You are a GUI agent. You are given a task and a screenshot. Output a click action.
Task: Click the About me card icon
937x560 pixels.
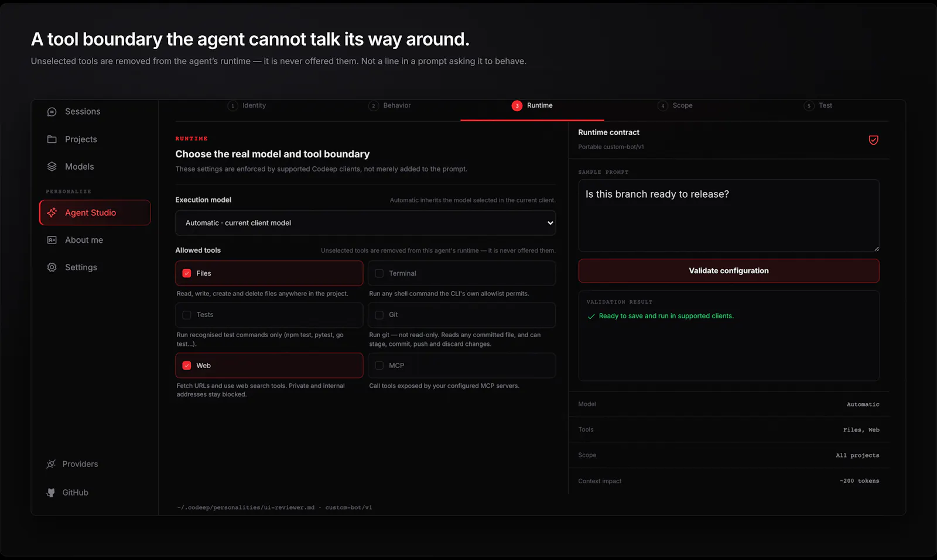(52, 240)
